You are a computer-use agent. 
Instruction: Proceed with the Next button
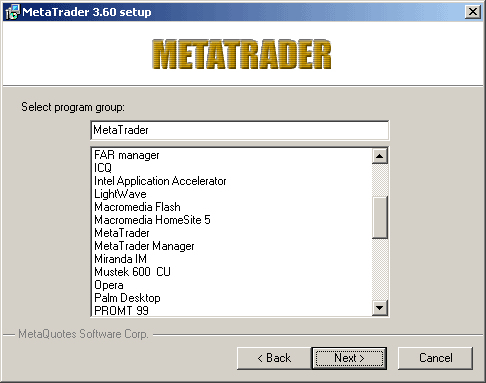pos(349,358)
